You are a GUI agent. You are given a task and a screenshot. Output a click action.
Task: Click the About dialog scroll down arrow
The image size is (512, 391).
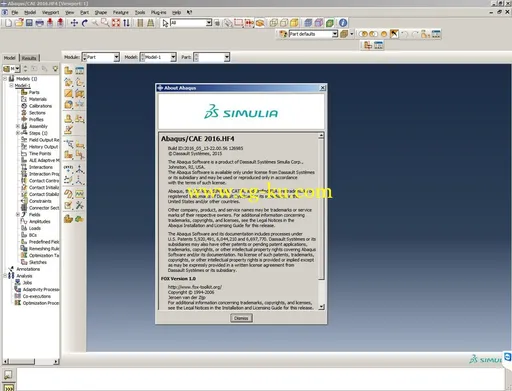(x=321, y=307)
